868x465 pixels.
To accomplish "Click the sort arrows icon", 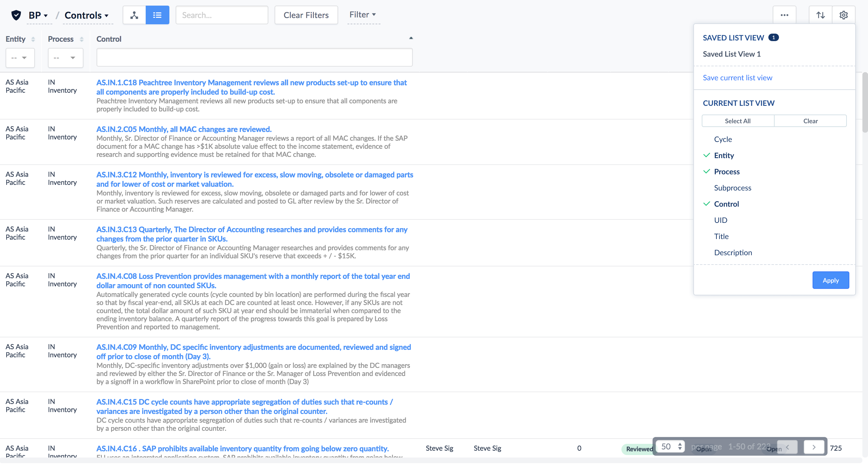I will 821,15.
